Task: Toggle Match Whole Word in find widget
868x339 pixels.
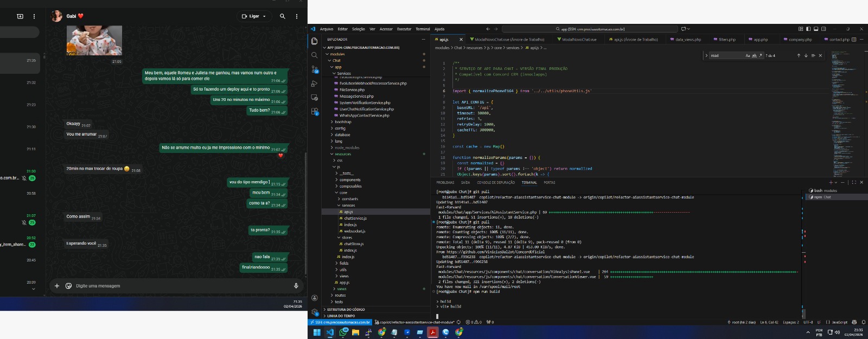Action: click(x=754, y=55)
